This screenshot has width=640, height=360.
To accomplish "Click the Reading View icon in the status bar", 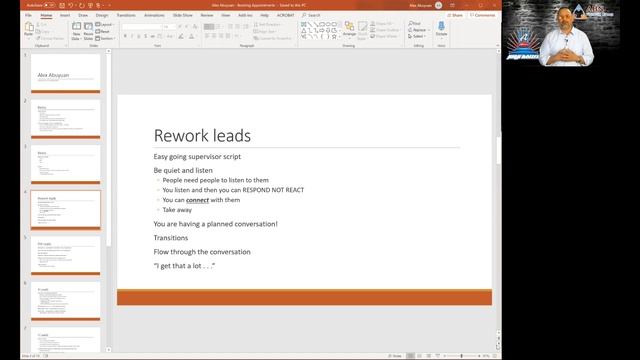I will [428, 356].
